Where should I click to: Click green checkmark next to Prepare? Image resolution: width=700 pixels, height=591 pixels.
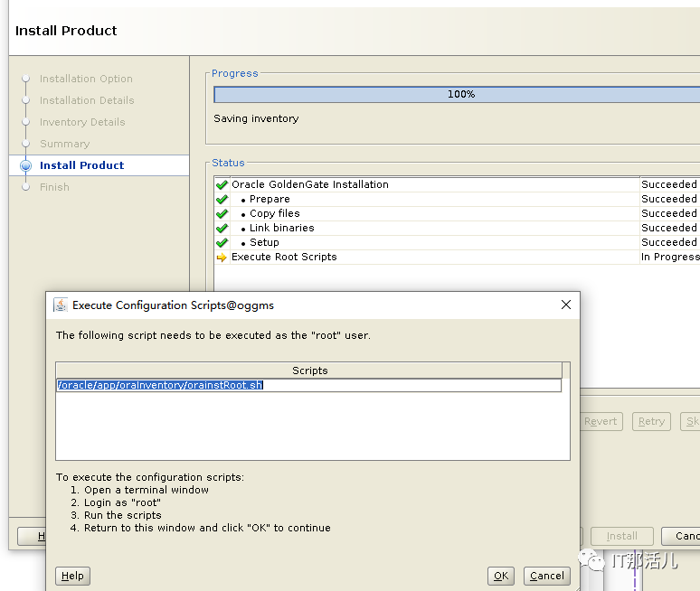[222, 200]
